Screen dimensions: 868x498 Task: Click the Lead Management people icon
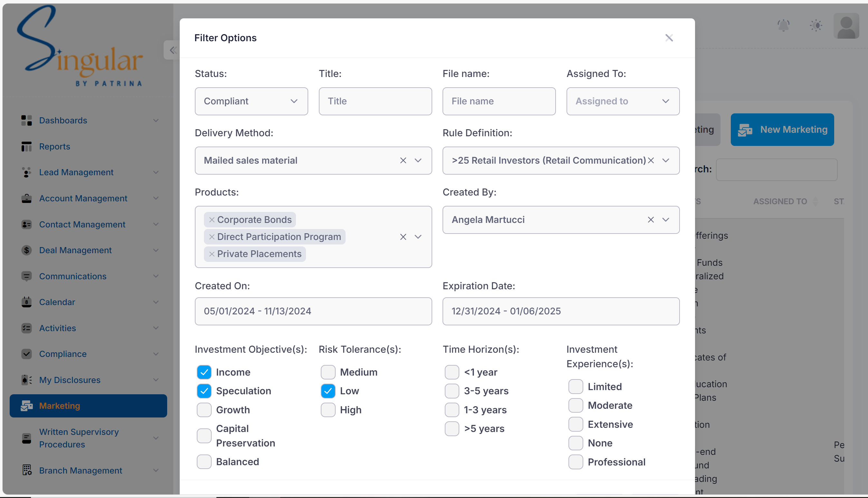click(x=26, y=172)
